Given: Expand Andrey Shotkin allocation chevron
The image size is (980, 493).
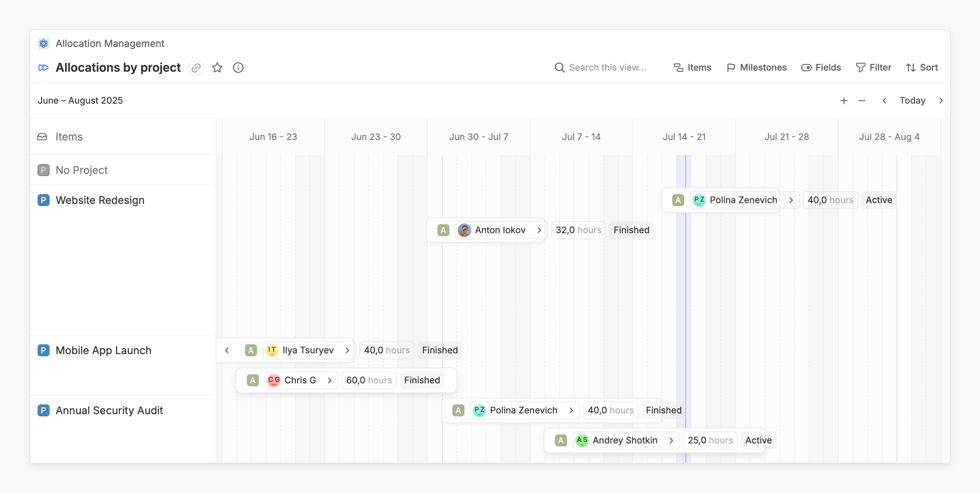Looking at the screenshot, I should (671, 440).
